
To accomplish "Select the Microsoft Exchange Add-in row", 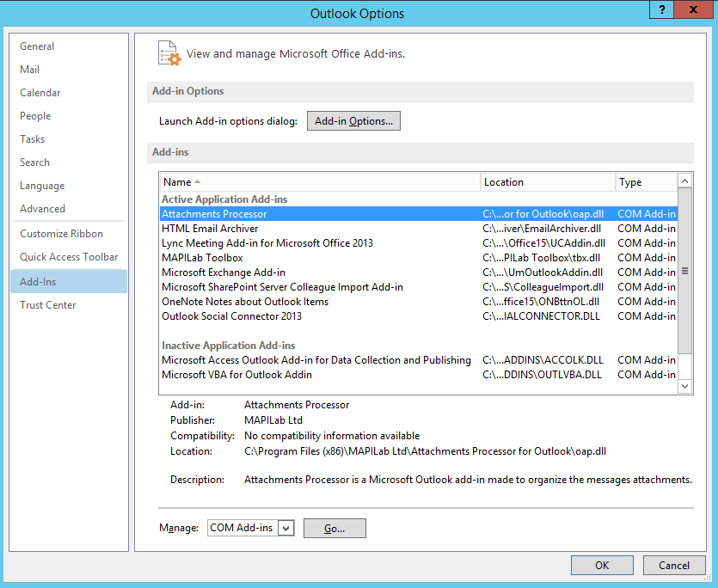I will (x=419, y=273).
